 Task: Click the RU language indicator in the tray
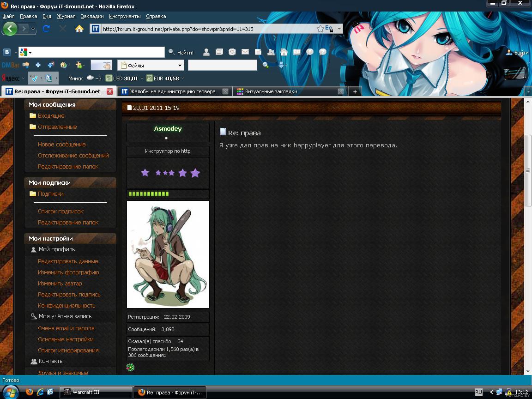478,392
